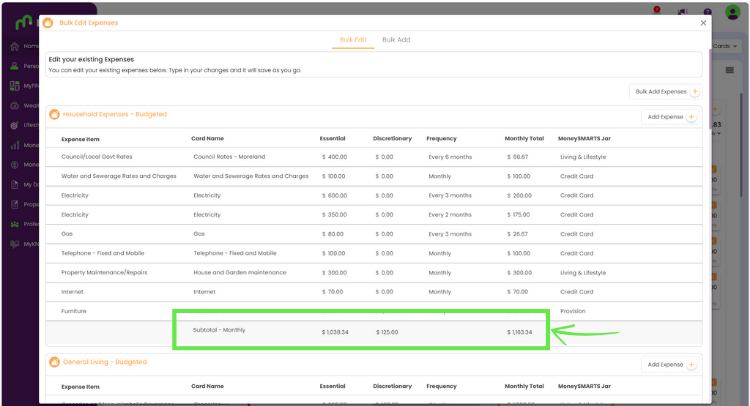Click the MoneySMARTS Jar column header in Household

pyautogui.click(x=584, y=139)
